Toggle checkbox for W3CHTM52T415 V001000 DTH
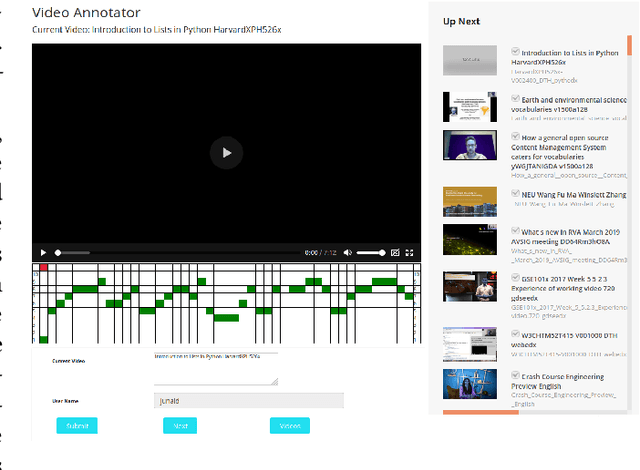The width and height of the screenshot is (640, 470). tap(516, 334)
